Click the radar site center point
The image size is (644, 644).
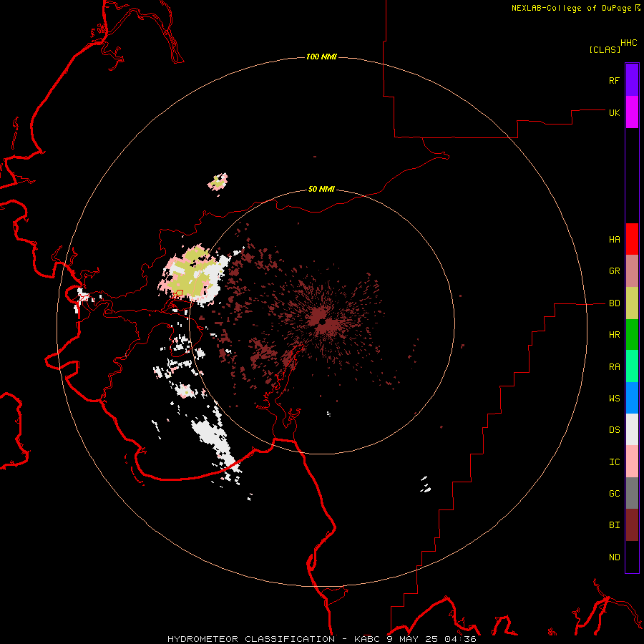[x=323, y=322]
